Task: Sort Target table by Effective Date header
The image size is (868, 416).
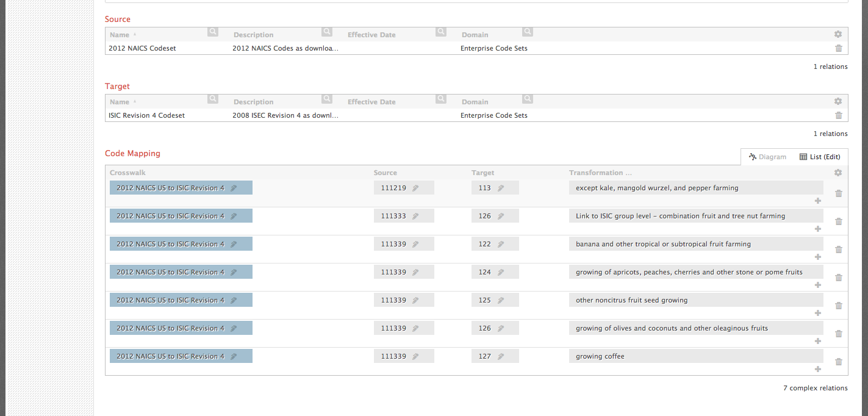Action: click(371, 102)
